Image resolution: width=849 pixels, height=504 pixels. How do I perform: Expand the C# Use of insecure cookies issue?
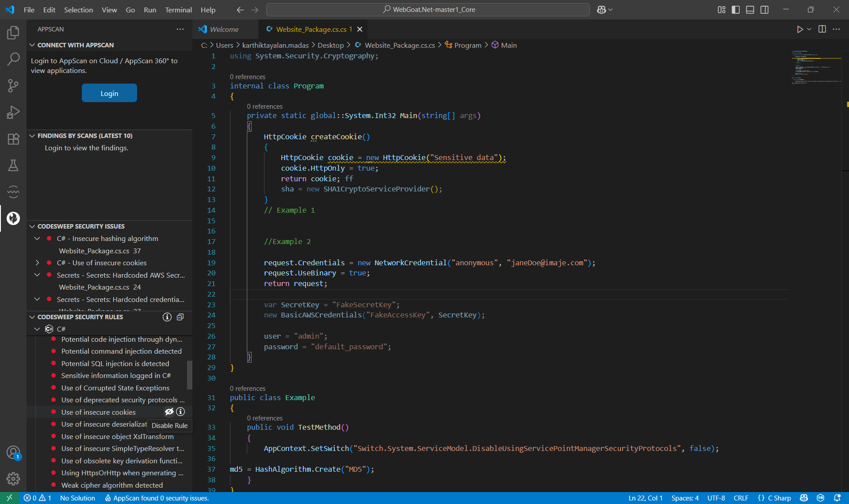click(x=37, y=263)
